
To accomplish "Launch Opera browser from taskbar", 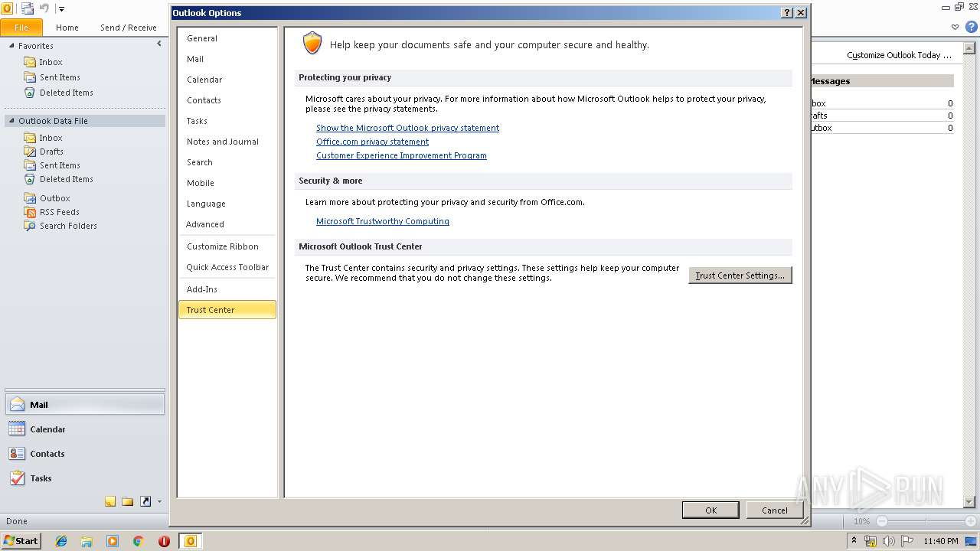I will (x=164, y=541).
